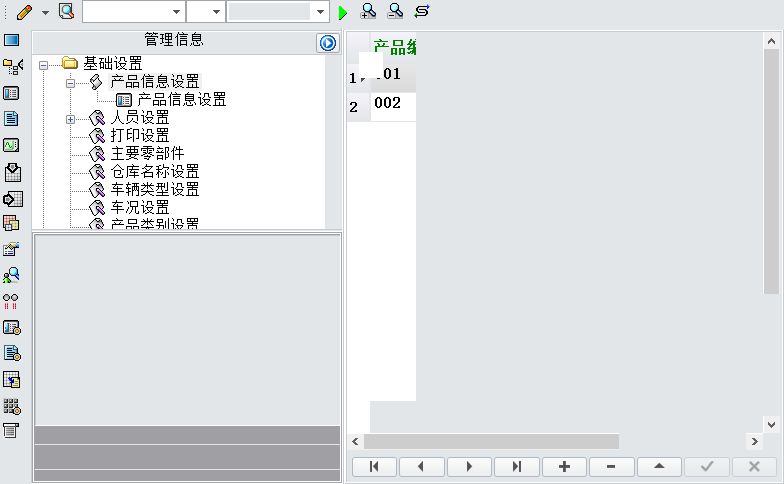
Task: Select 仓库名称设置 in the tree
Action: [155, 172]
